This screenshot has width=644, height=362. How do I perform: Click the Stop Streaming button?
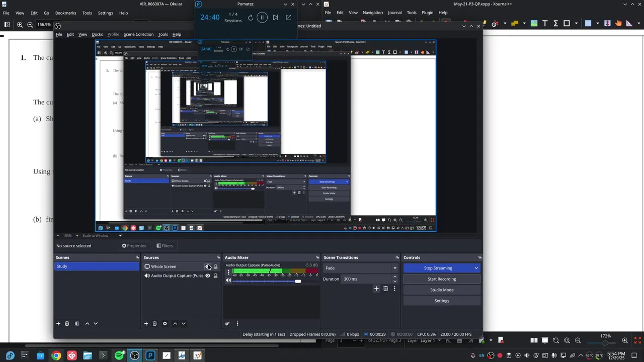pyautogui.click(x=438, y=268)
